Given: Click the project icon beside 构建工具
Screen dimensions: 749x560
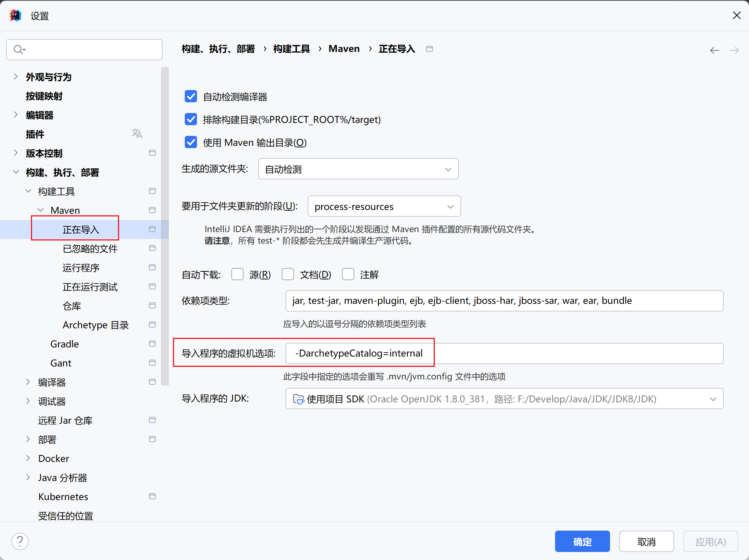Looking at the screenshot, I should point(152,191).
